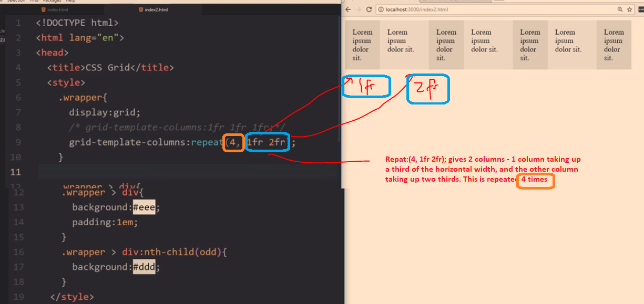
Task: Click the #ddd color preview in code
Action: pyautogui.click(x=144, y=267)
